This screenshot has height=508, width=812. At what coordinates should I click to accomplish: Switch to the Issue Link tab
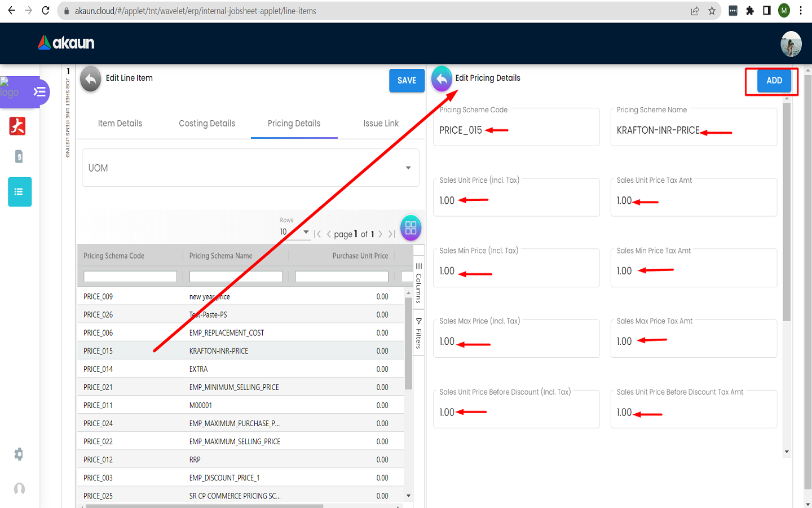(x=381, y=124)
